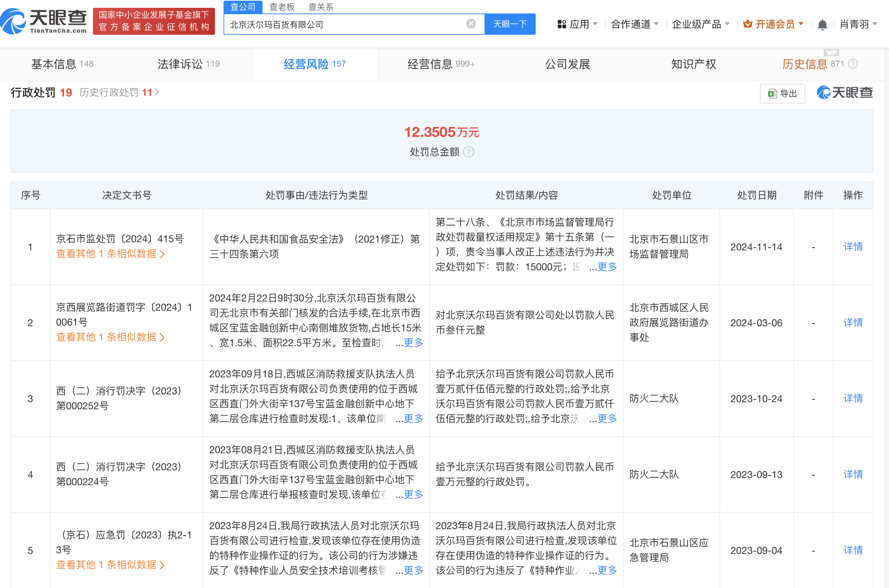Click the Excel icon in 导出 button
Image resolution: width=889 pixels, height=588 pixels.
click(x=772, y=94)
